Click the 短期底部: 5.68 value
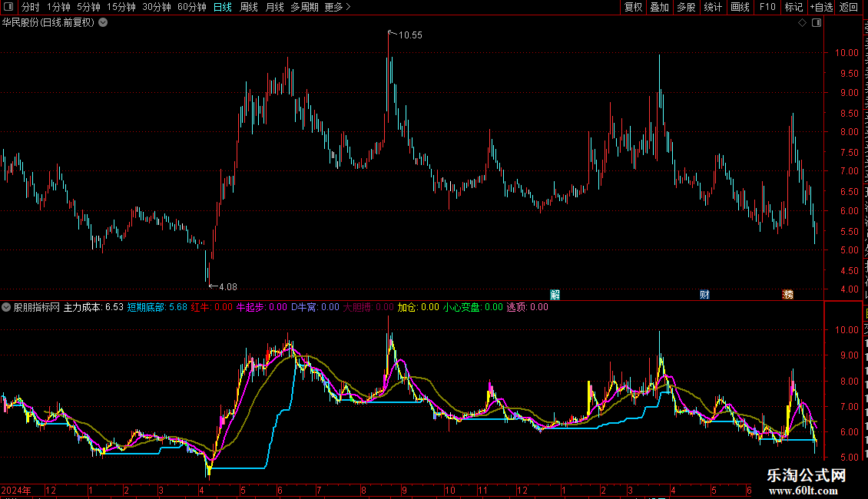The height and width of the screenshot is (499, 868). pyautogui.click(x=157, y=307)
